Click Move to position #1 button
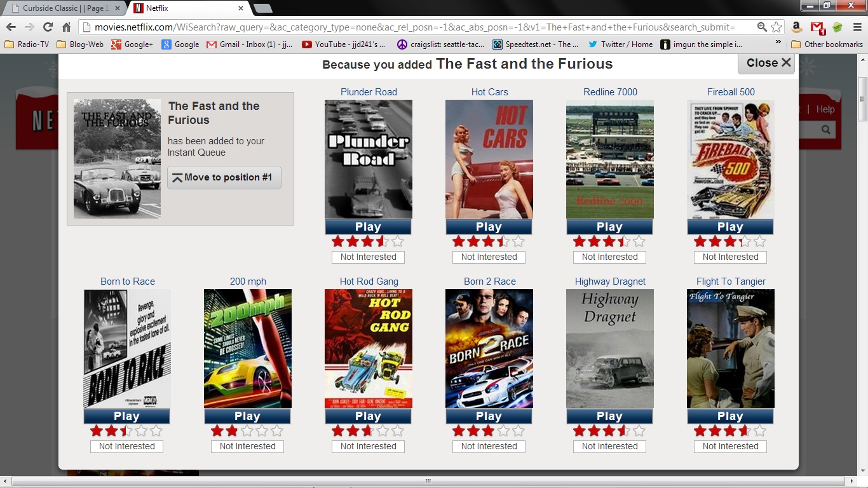 [x=224, y=178]
